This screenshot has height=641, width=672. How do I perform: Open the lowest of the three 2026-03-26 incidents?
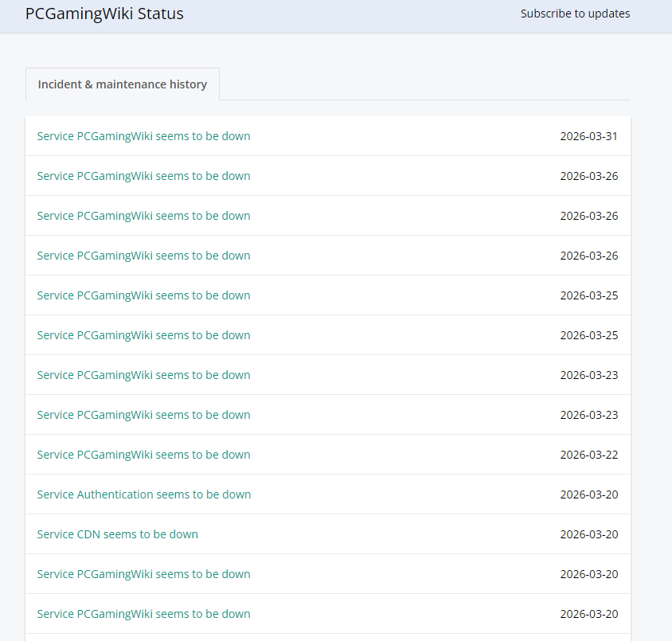[x=143, y=256]
